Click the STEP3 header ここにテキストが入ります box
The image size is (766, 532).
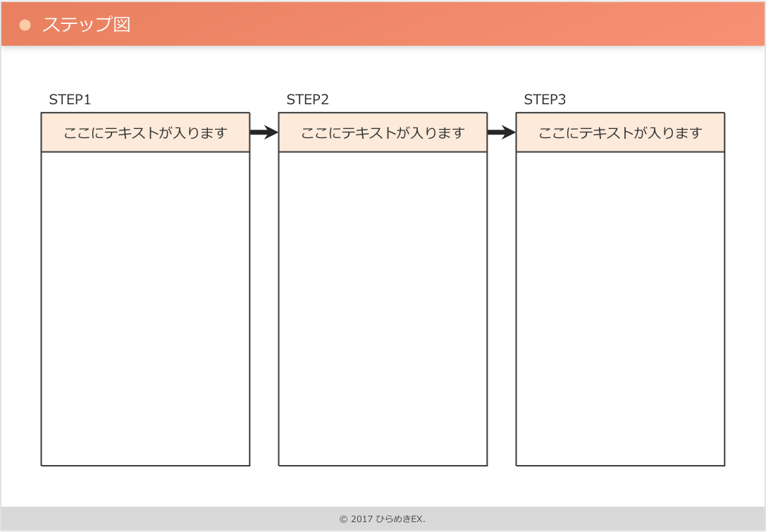tap(620, 132)
